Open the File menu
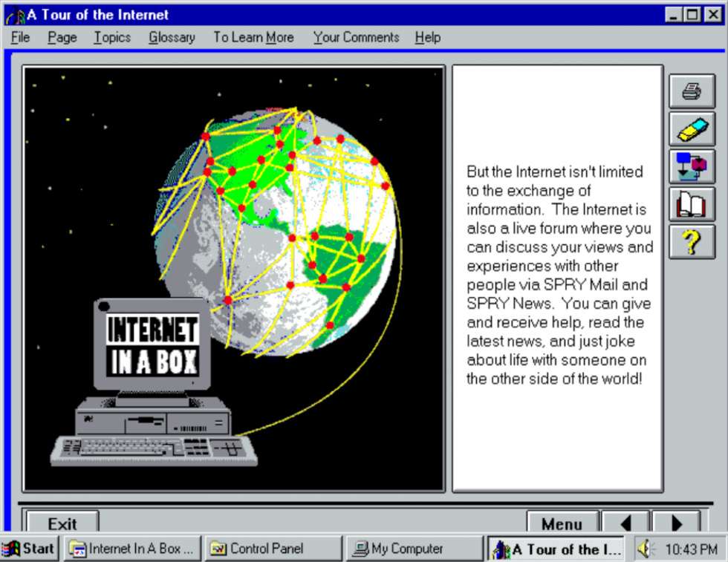The height and width of the screenshot is (562, 728). 20,37
